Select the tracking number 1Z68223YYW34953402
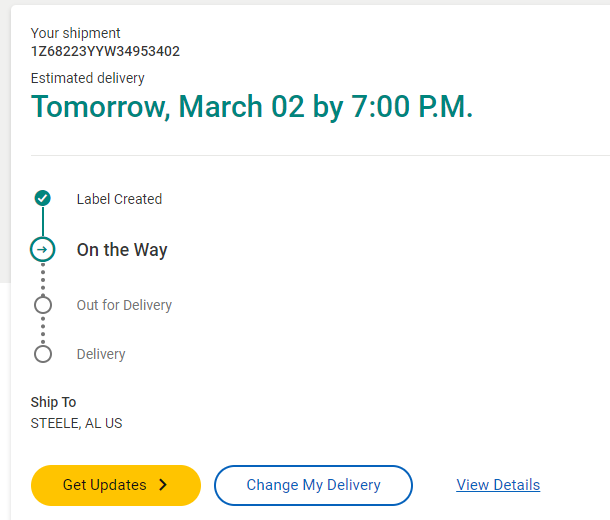610x520 pixels. pyautogui.click(x=105, y=51)
